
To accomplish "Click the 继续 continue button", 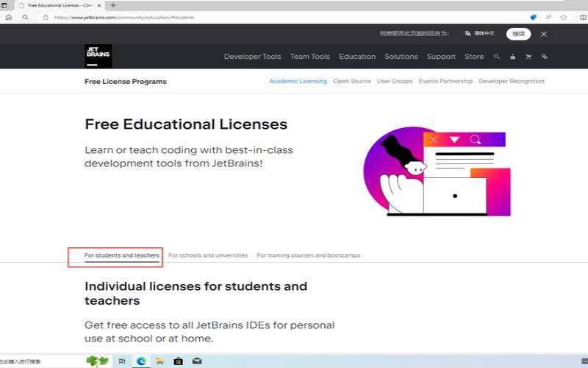I will coord(519,34).
